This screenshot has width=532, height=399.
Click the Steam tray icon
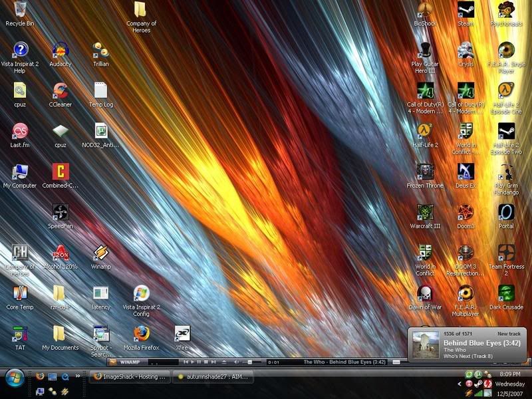tap(478, 384)
